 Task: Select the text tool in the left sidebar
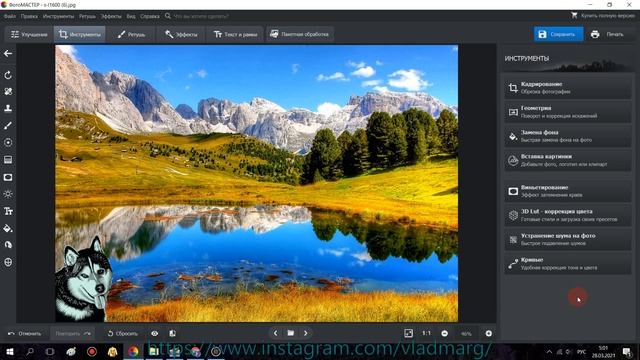(x=8, y=211)
